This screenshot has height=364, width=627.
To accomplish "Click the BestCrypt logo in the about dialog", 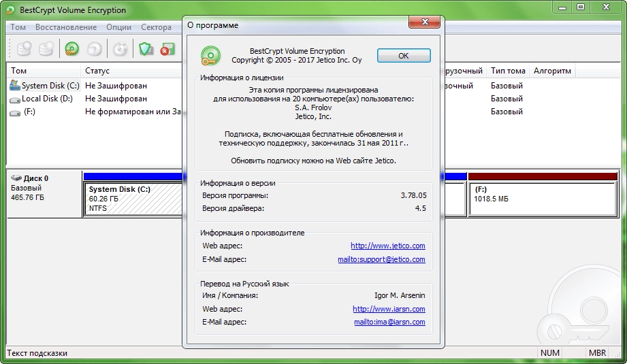I will pos(211,56).
